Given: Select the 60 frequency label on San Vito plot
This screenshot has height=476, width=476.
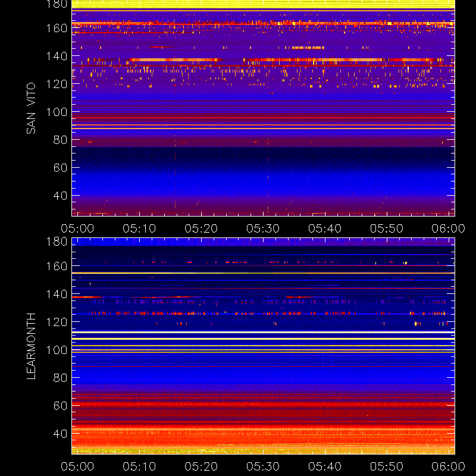Looking at the screenshot, I should point(60,168).
